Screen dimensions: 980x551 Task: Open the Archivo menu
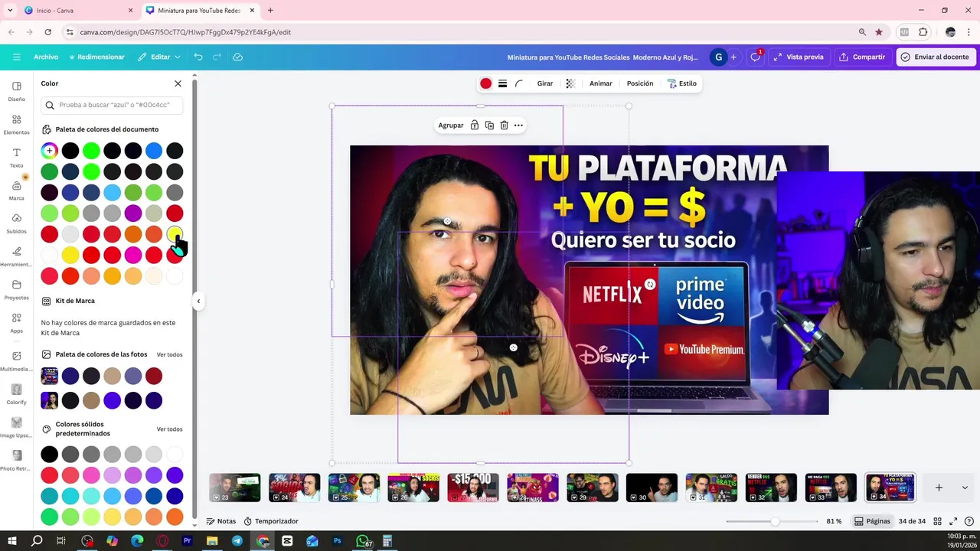click(x=46, y=57)
